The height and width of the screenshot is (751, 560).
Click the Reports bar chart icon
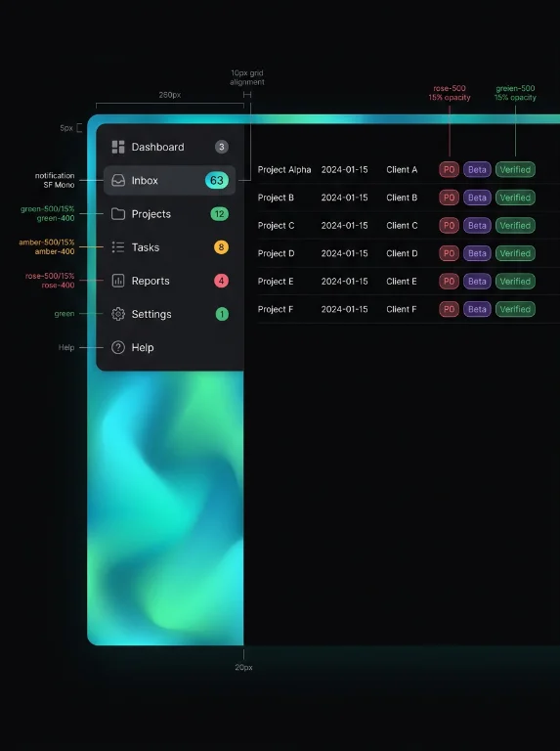click(x=118, y=281)
